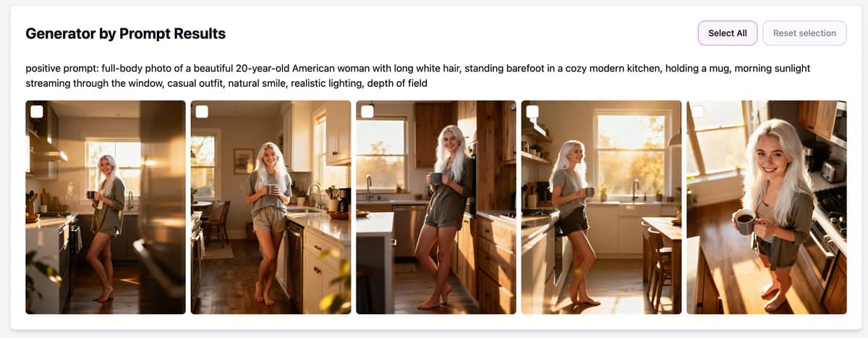Select the second image's checkbox
The width and height of the screenshot is (868, 338).
coord(202,111)
